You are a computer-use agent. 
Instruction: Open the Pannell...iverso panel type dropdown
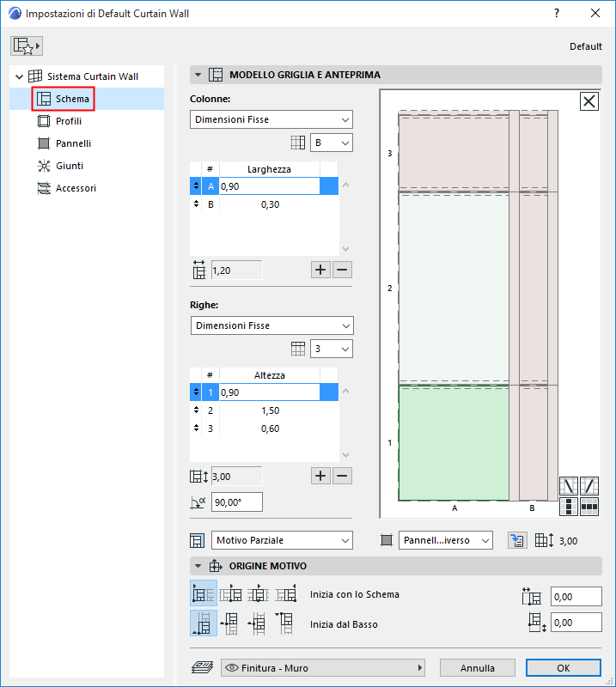(x=445, y=540)
